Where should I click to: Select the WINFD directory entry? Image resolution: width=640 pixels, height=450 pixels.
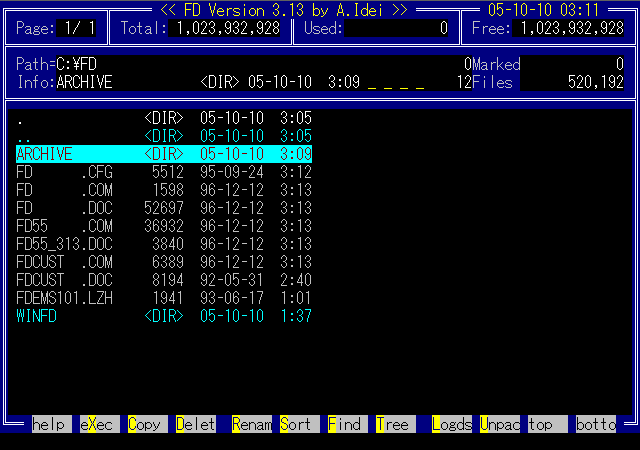[x=164, y=316]
